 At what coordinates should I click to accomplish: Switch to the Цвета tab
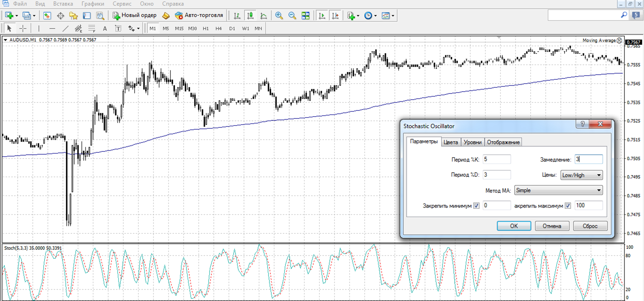click(x=451, y=142)
